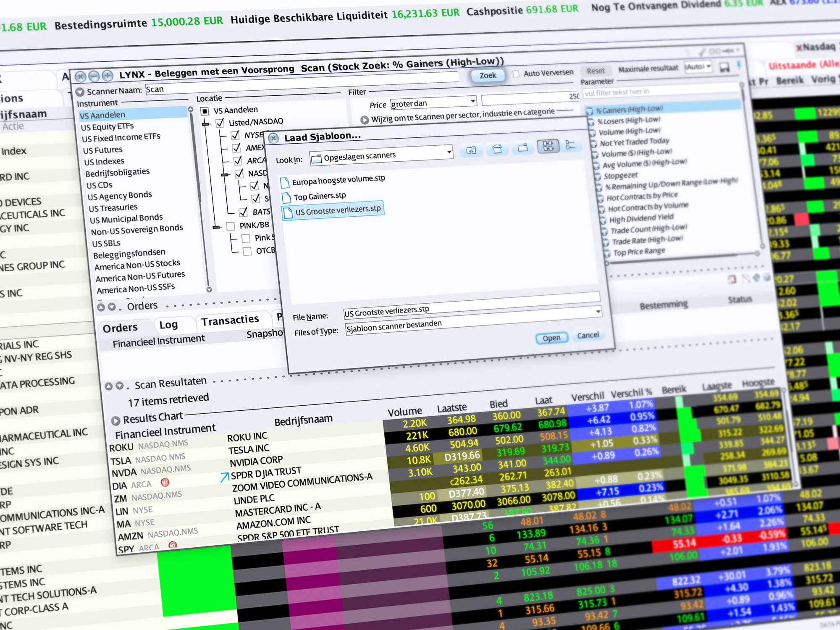This screenshot has height=630, width=840.
Task: Click the down arrow icon beside Orders section
Action: [112, 307]
